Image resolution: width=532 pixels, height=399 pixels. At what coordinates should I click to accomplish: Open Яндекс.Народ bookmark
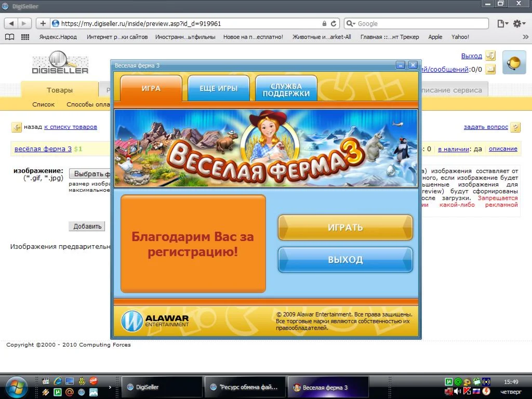click(x=58, y=37)
